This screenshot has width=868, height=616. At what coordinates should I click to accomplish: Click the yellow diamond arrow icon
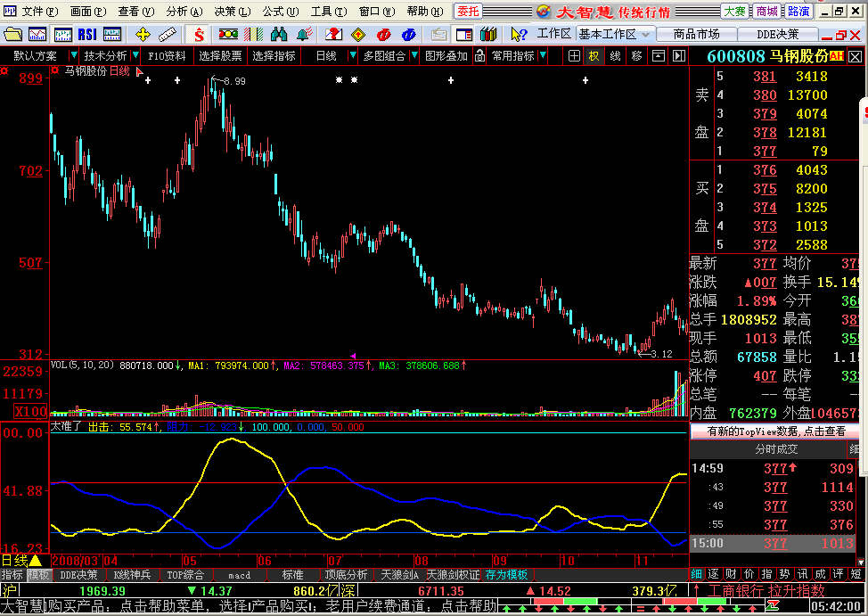coord(359,35)
